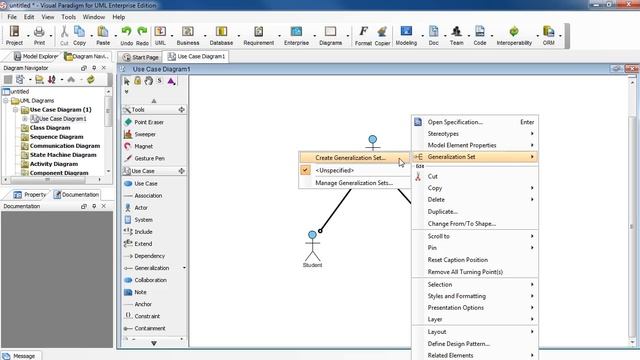Choose Define Design Pattern...
640x360 pixels.
[475, 344]
